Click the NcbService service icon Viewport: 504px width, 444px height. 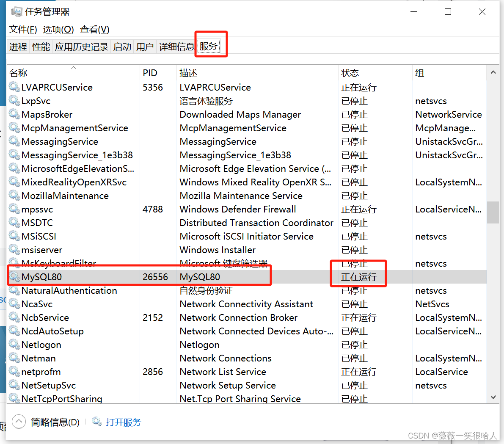(14, 317)
